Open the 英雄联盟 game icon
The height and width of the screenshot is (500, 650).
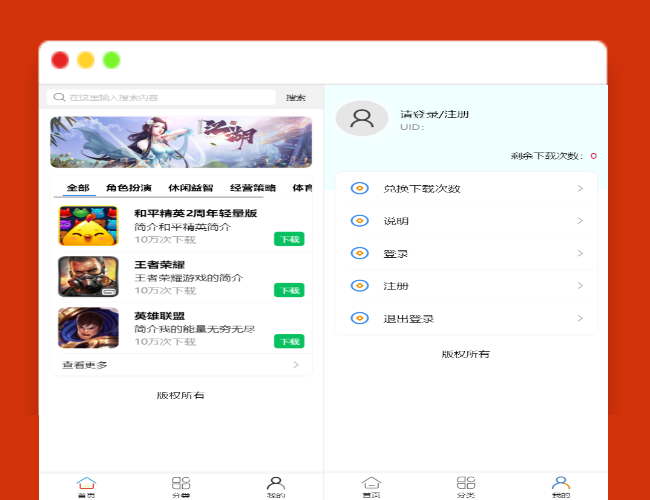pos(88,328)
